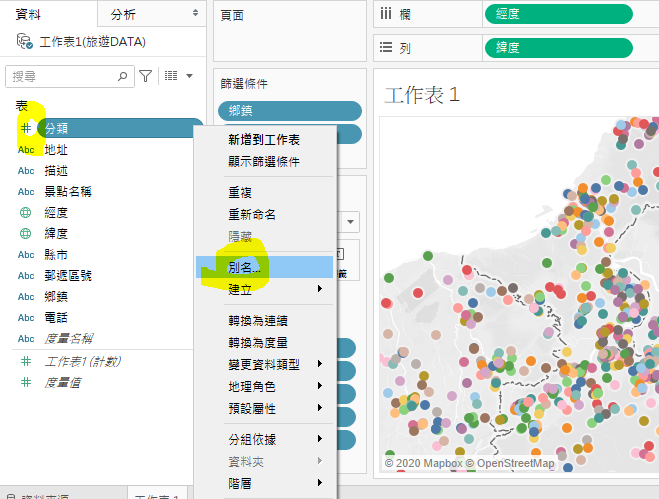Screen dimensions: 659x499
Task: Click the columns shelf icon beside 欄
Action: coord(386,14)
